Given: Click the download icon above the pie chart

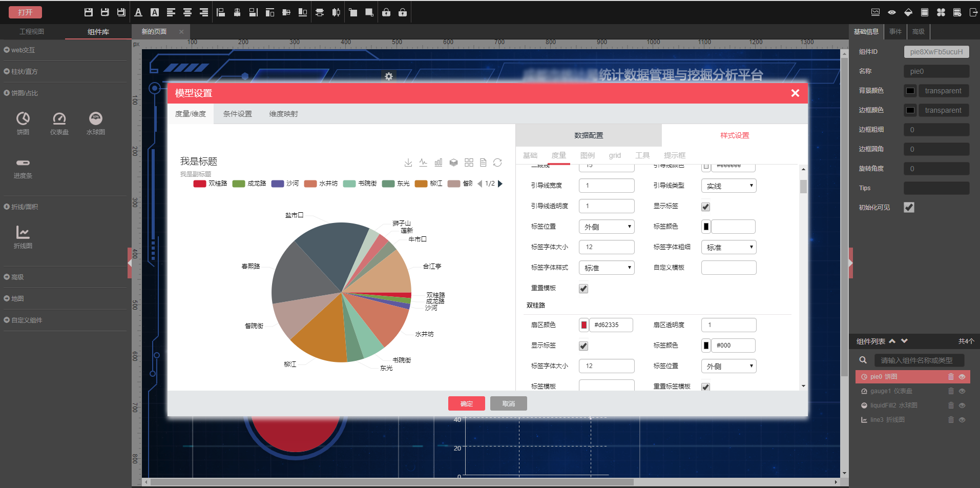Looking at the screenshot, I should pos(408,162).
